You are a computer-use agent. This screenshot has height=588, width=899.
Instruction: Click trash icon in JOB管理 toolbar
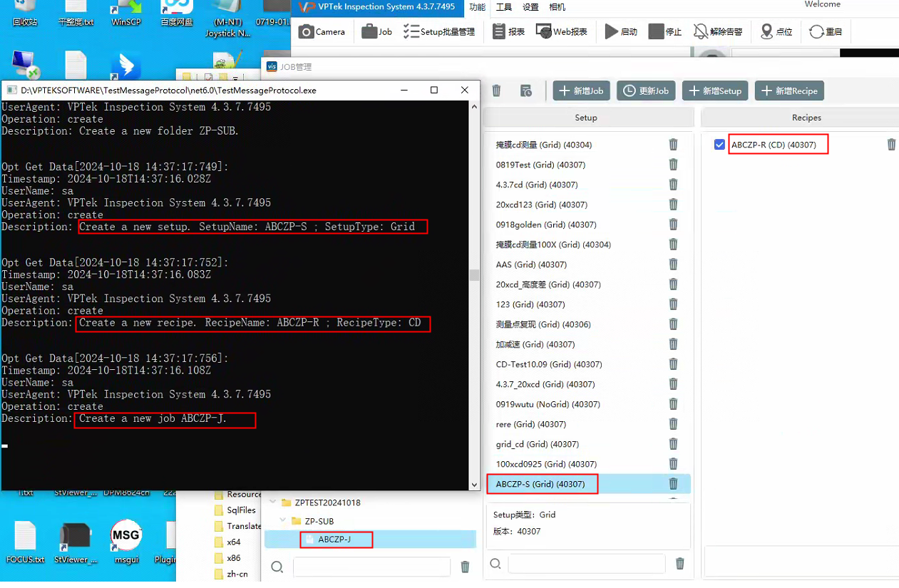click(497, 91)
